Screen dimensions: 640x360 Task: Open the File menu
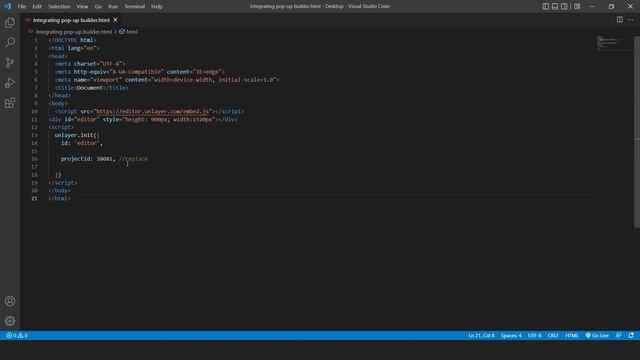(22, 7)
